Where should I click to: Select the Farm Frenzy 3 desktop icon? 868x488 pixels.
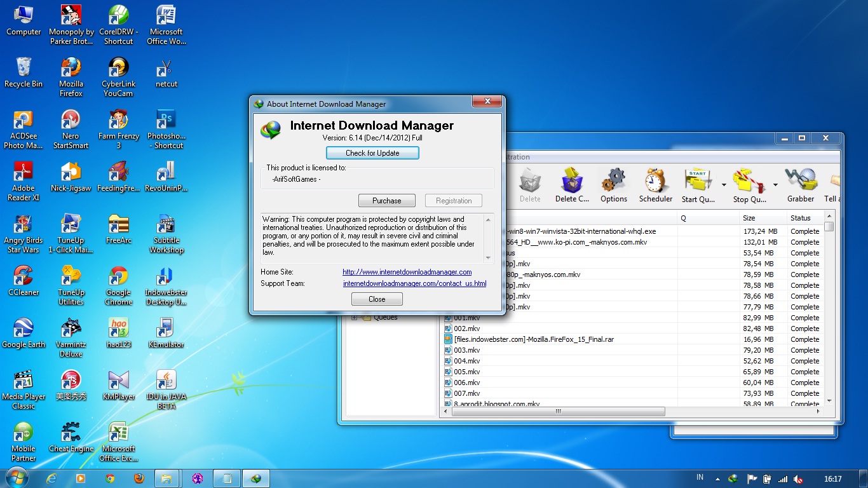[119, 129]
